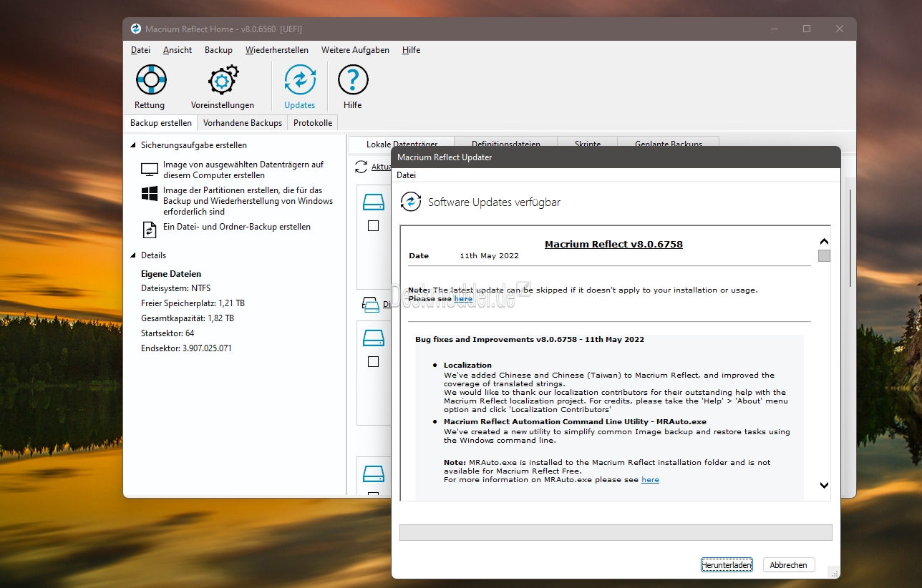Click the 'Eigene Dateien' details label
This screenshot has width=922, height=588.
click(x=171, y=274)
